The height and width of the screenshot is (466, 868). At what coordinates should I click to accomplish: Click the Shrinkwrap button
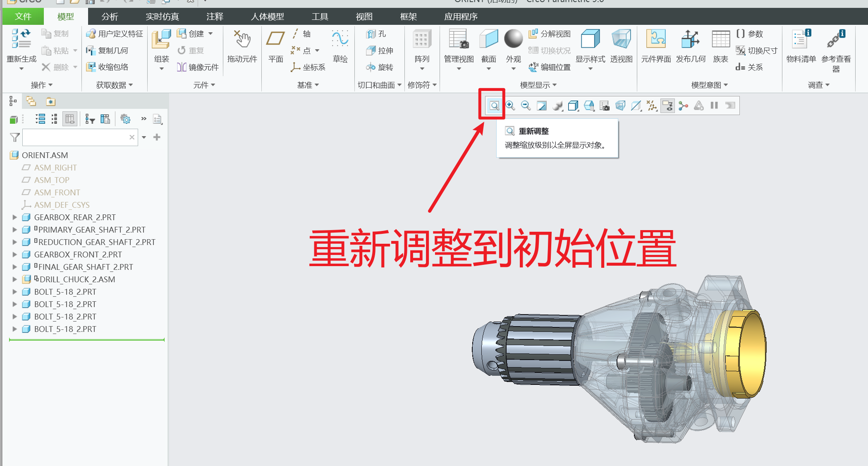(108, 67)
